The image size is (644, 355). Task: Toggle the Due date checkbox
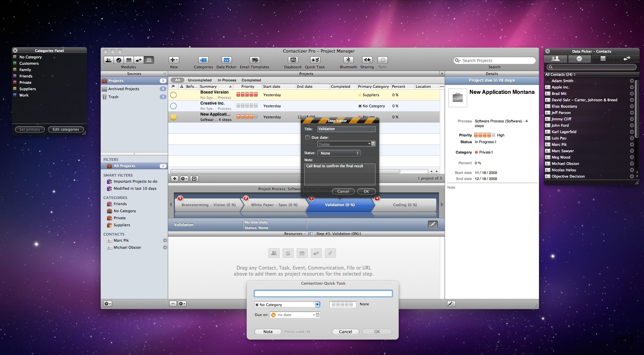(307, 137)
